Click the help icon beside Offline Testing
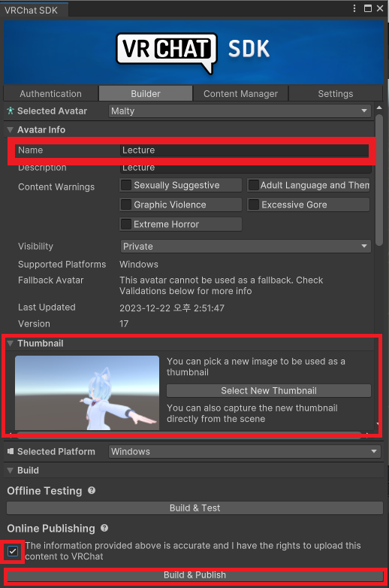Image resolution: width=389 pixels, height=588 pixels. 92,490
